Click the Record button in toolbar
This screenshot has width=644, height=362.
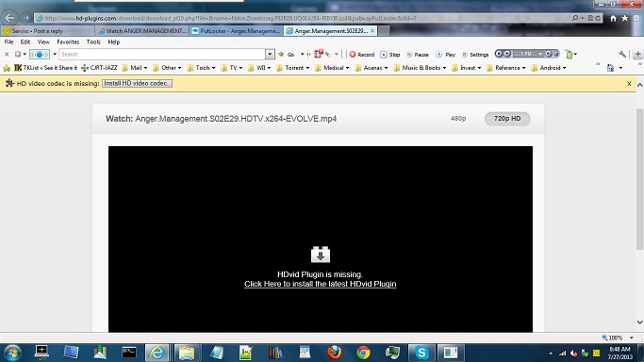pos(362,54)
